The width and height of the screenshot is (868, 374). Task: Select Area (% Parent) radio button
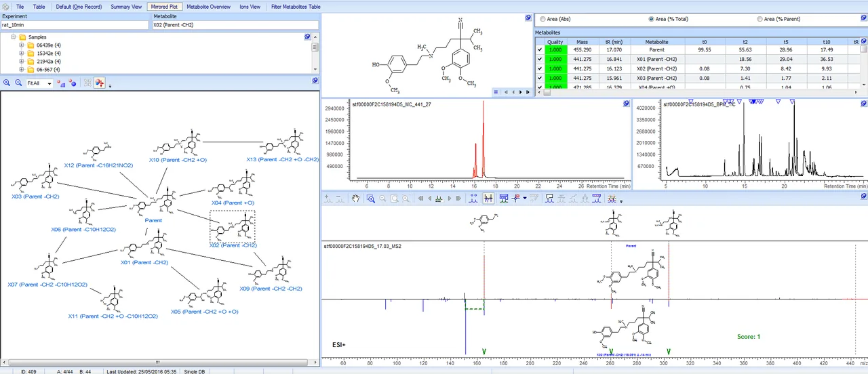click(759, 19)
